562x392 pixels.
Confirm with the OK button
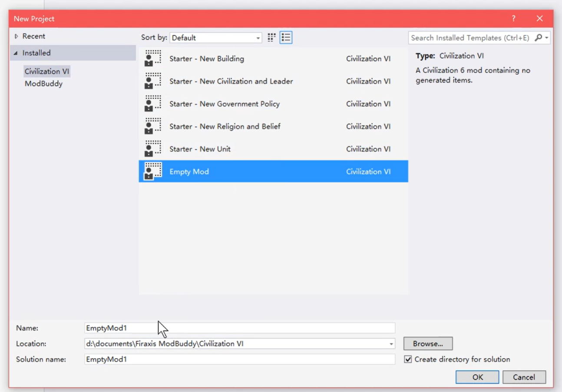(477, 377)
